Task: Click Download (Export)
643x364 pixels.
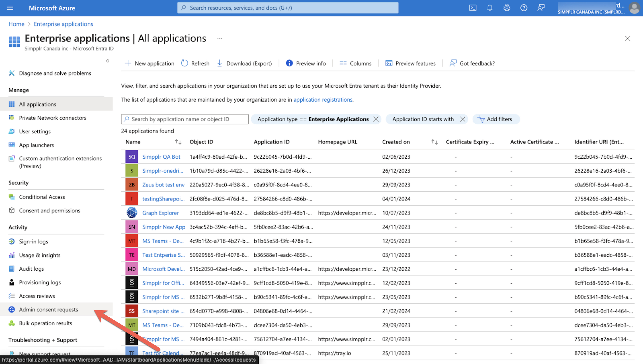Action: pos(244,63)
